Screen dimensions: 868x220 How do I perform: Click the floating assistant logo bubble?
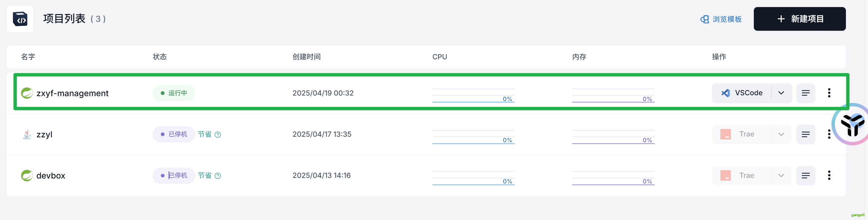pos(852,124)
